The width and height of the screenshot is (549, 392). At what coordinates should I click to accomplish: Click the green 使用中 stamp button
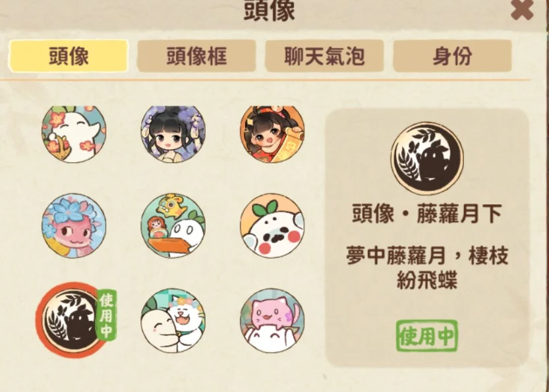(427, 336)
